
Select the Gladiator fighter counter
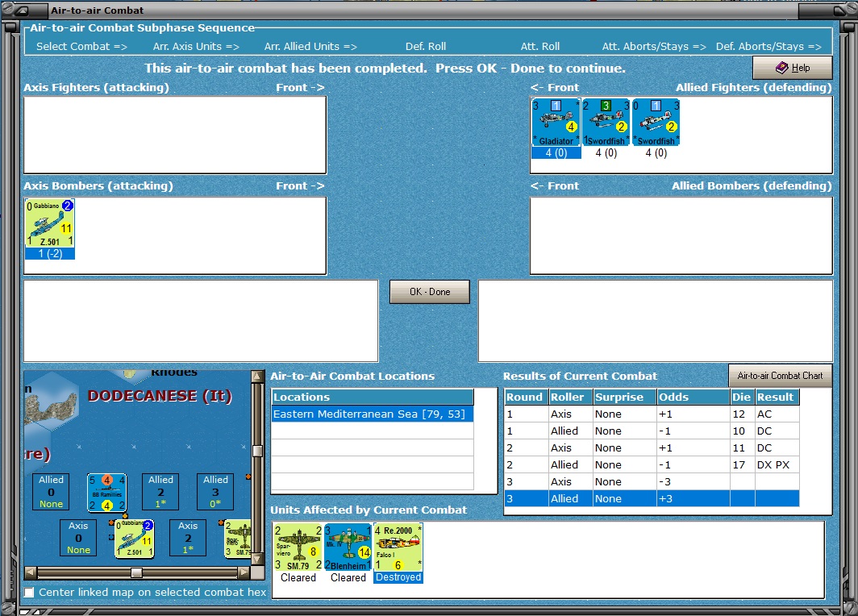tap(556, 122)
